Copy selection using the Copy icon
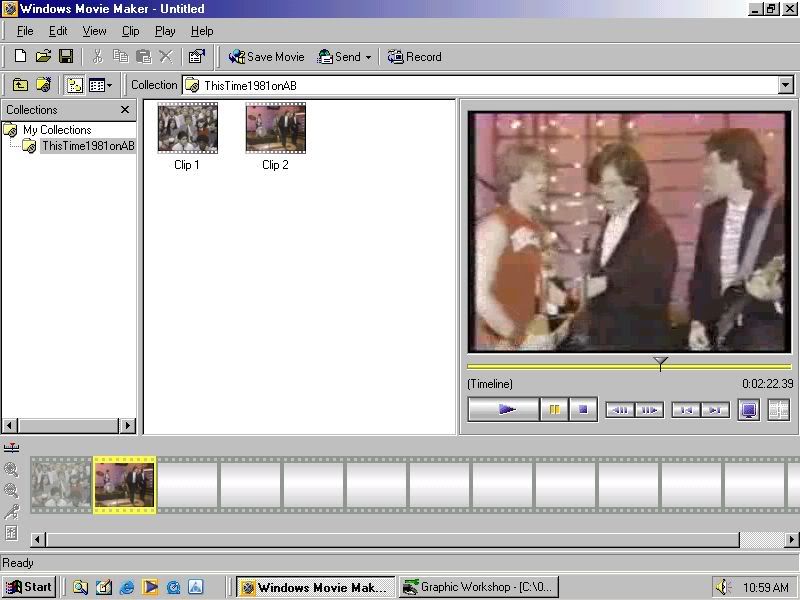Screen dimensions: 800x600 click(120, 56)
